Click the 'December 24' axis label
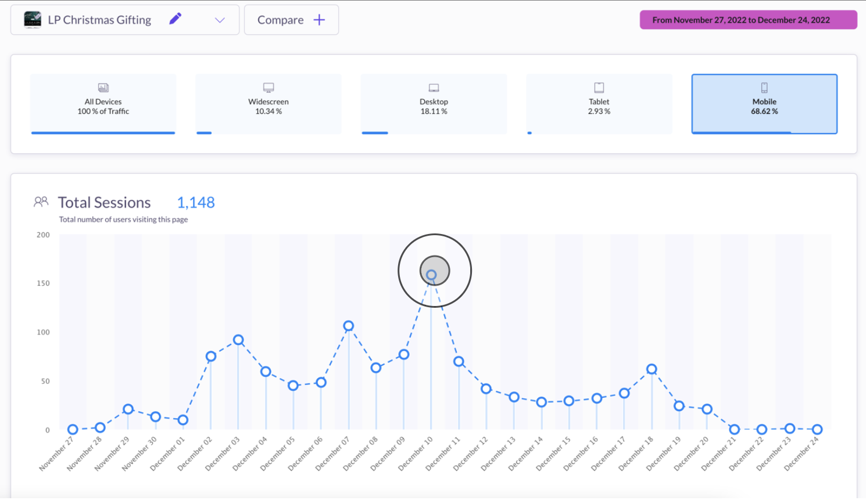This screenshot has width=866, height=504. (801, 454)
